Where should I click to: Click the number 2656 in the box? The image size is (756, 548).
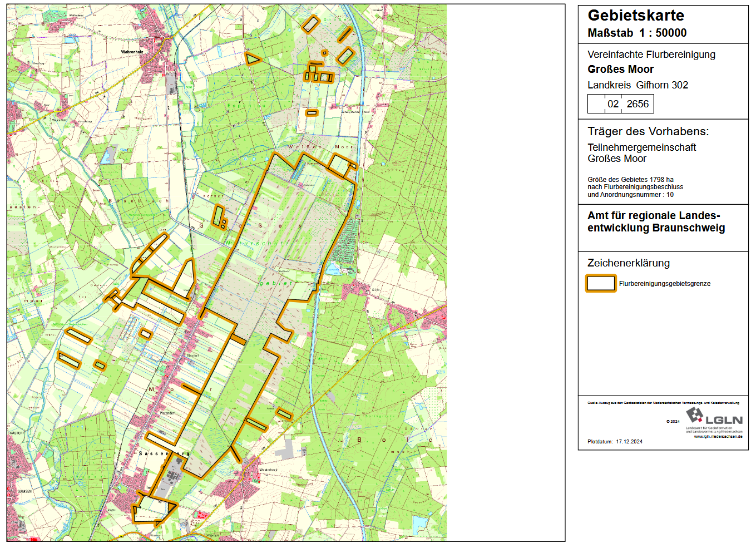pyautogui.click(x=638, y=104)
